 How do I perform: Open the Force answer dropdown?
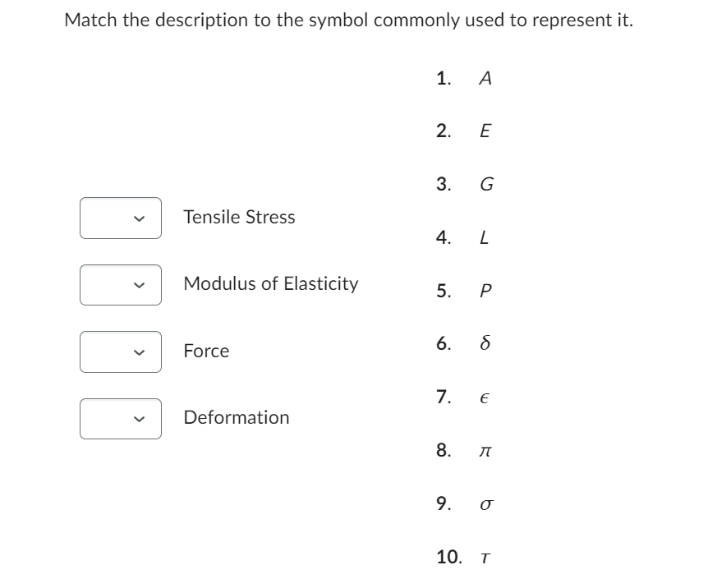[x=120, y=351]
